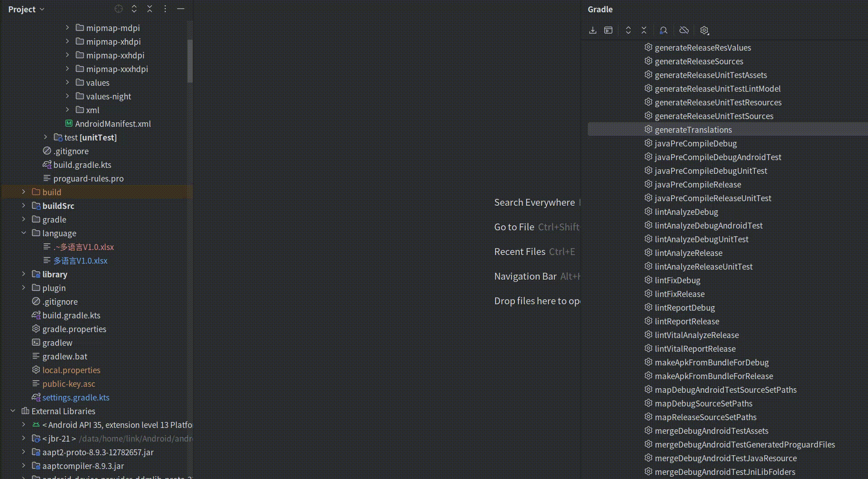
Task: Expand the mipmap-mdpi folder
Action: 68,28
